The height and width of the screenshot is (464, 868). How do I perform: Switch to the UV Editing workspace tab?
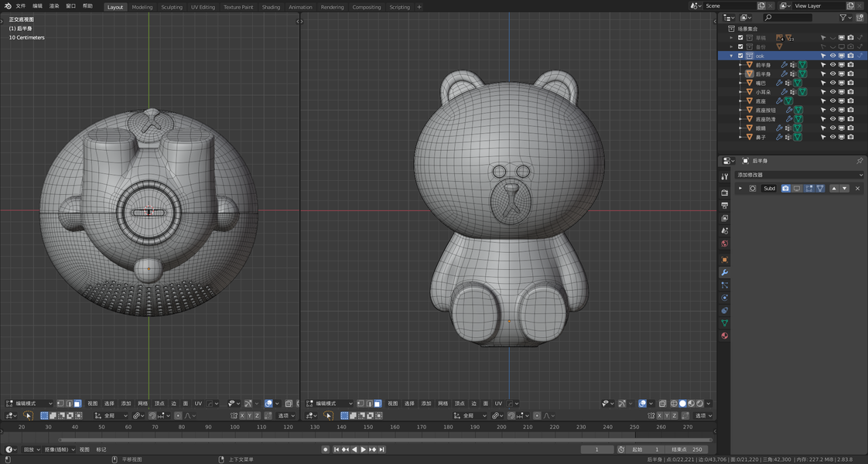point(203,7)
